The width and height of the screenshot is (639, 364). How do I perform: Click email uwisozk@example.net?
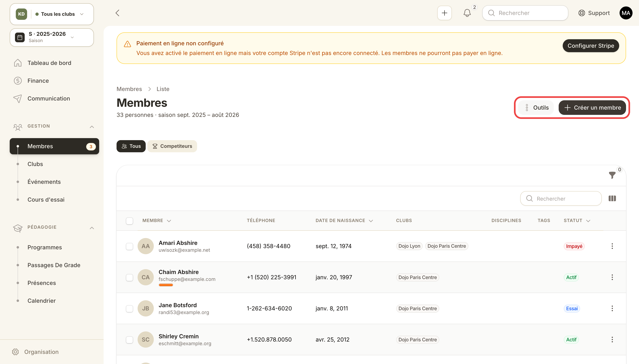[184, 250]
